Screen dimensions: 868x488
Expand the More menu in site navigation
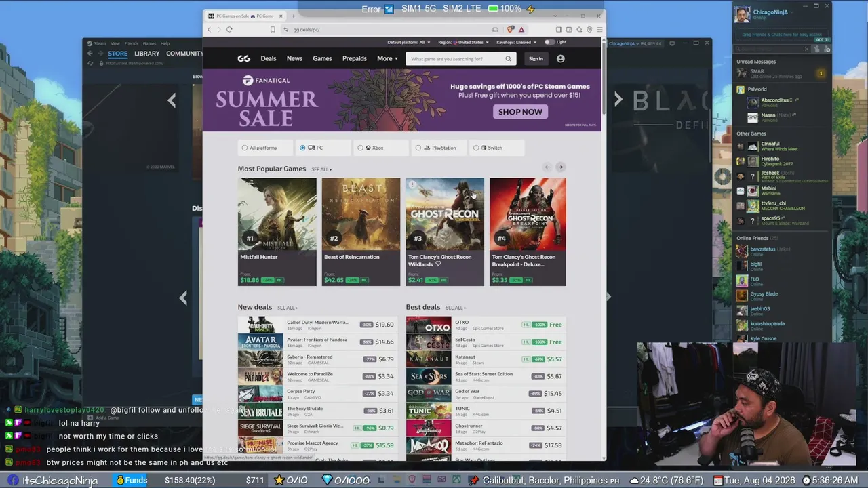(x=387, y=59)
